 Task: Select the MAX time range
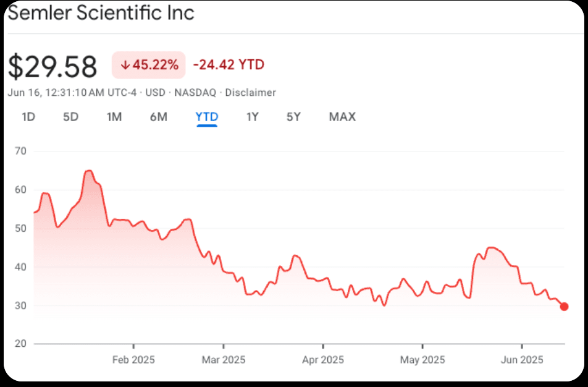point(342,117)
